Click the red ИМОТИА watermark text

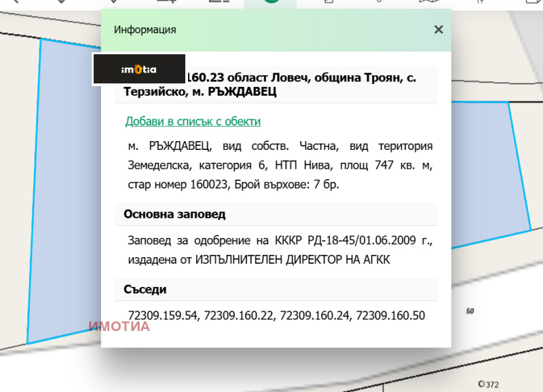pos(119,326)
